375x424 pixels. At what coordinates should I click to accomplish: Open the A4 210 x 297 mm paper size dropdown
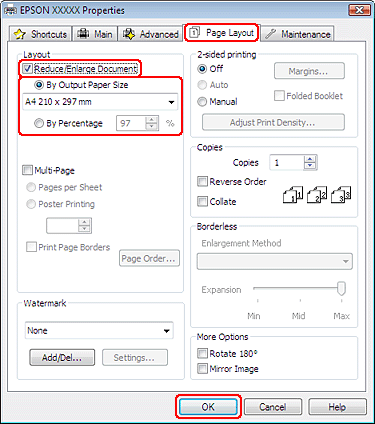[x=100, y=102]
